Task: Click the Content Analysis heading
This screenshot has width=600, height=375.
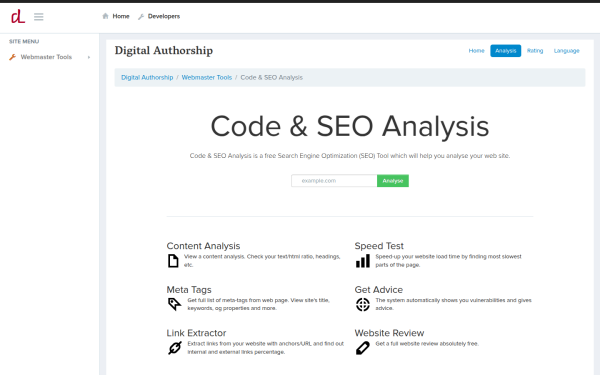Action: (x=203, y=246)
